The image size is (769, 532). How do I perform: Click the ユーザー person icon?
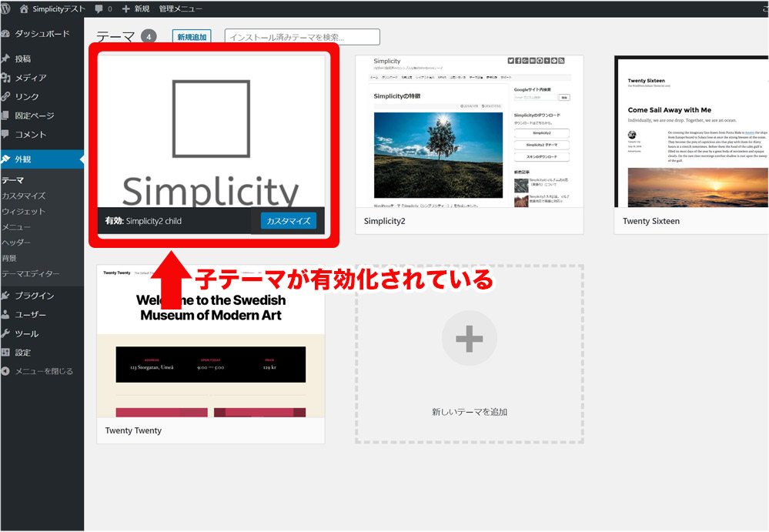5,315
